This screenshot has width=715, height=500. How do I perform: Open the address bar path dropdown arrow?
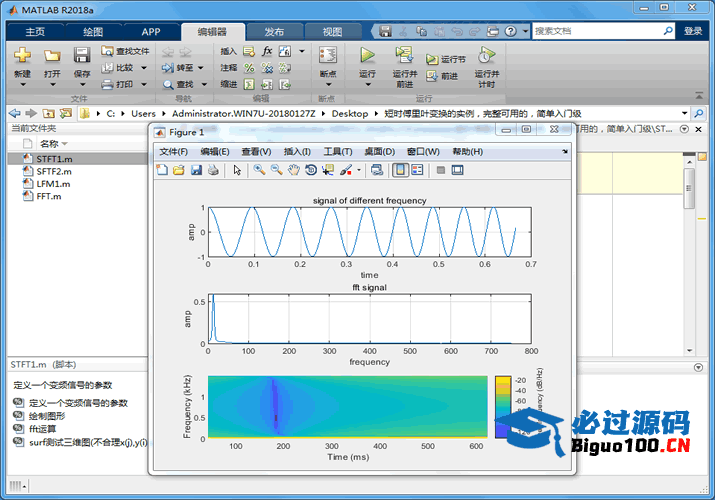(x=684, y=113)
